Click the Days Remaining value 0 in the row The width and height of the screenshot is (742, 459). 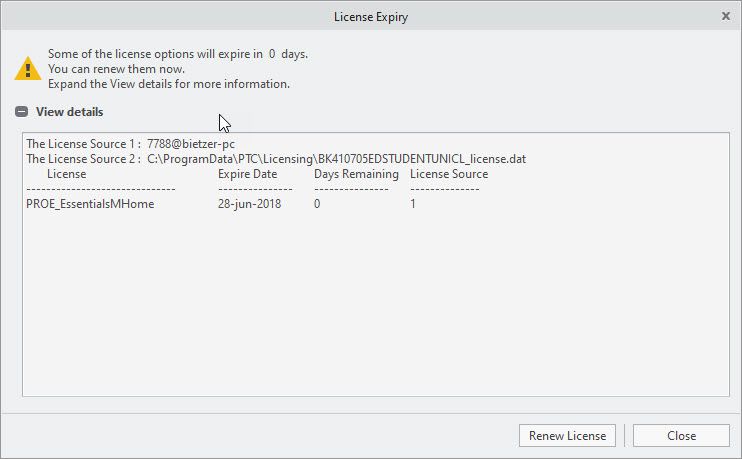(317, 204)
